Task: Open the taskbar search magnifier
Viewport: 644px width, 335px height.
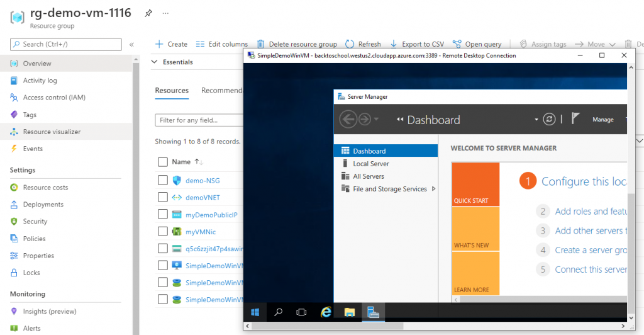Action: click(279, 312)
